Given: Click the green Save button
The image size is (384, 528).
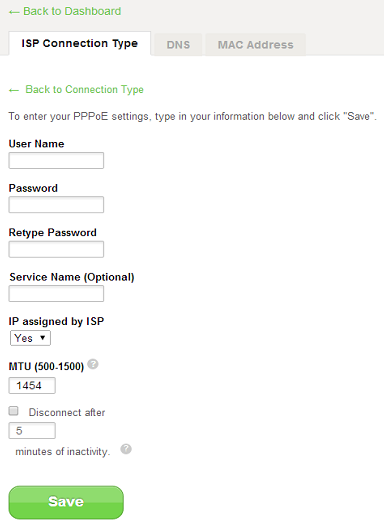Looking at the screenshot, I should pos(66,502).
